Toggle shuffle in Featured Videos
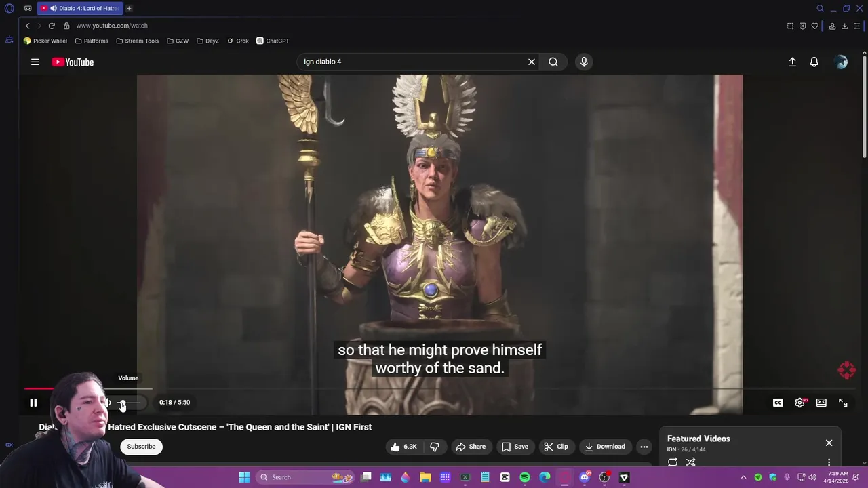This screenshot has width=868, height=488. pos(690,462)
